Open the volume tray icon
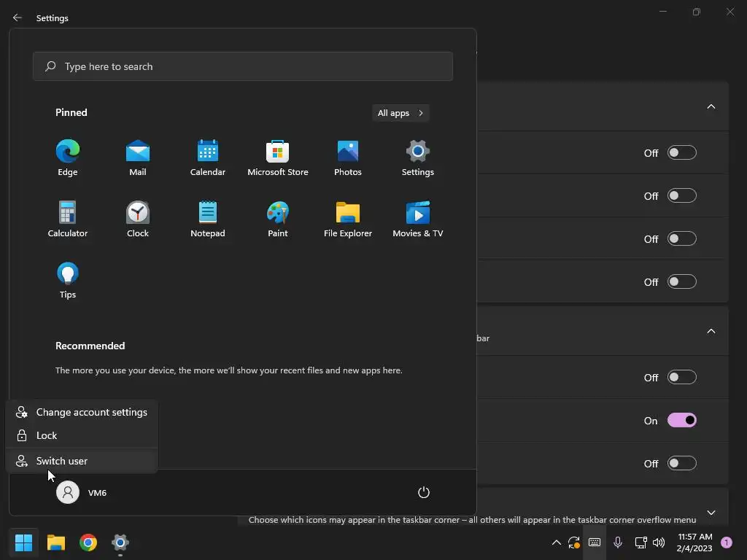Image resolution: width=747 pixels, height=560 pixels. tap(659, 542)
